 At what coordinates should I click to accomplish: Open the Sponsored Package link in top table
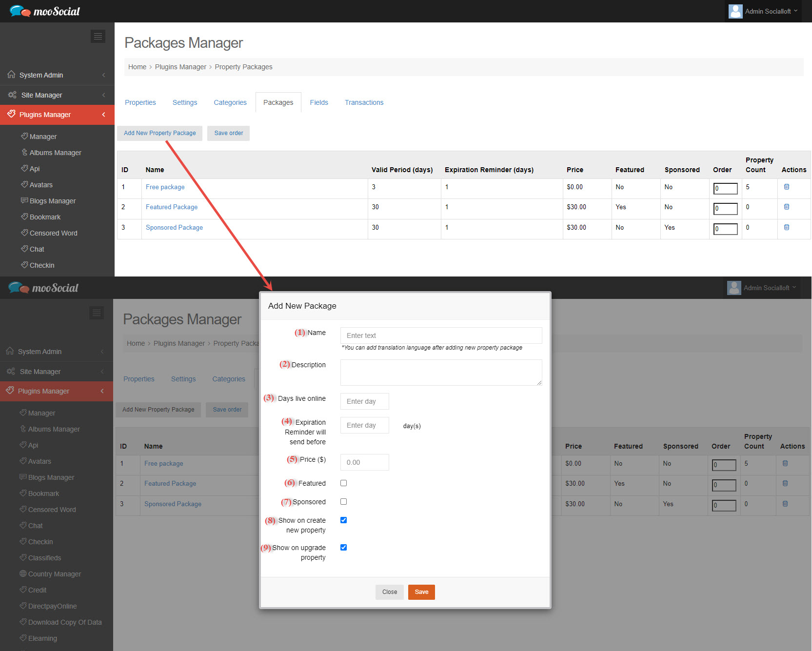point(174,227)
